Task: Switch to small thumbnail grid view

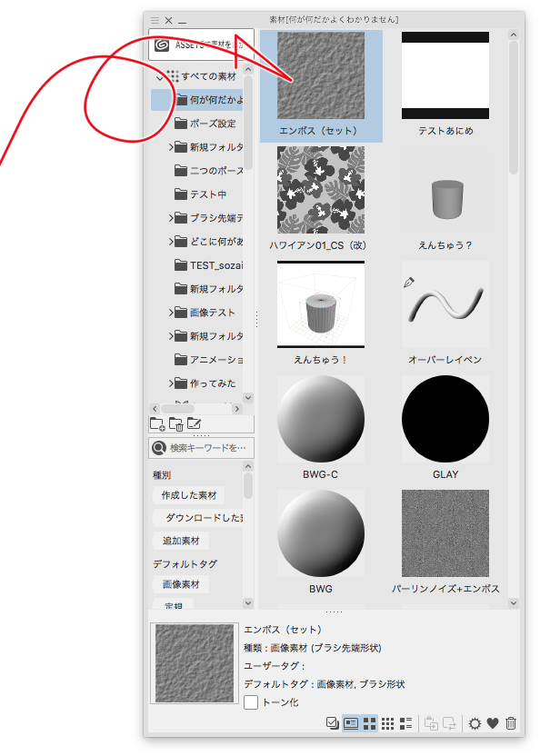Action: pyautogui.click(x=387, y=722)
